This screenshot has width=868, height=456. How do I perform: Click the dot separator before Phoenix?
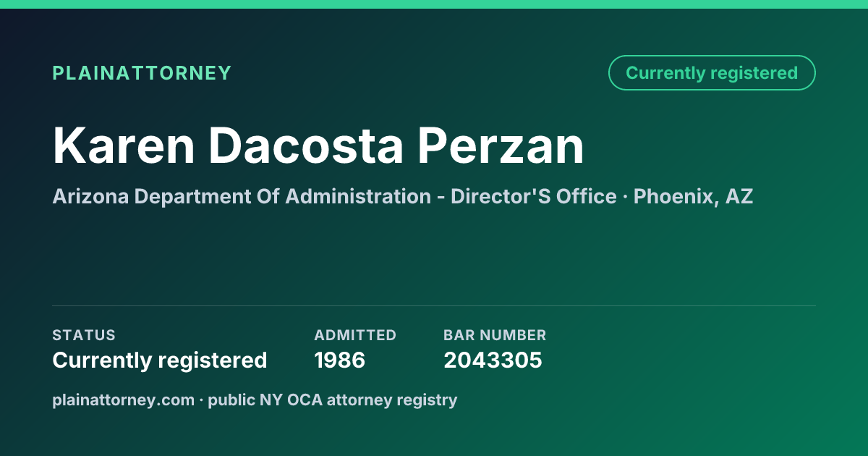coord(625,197)
